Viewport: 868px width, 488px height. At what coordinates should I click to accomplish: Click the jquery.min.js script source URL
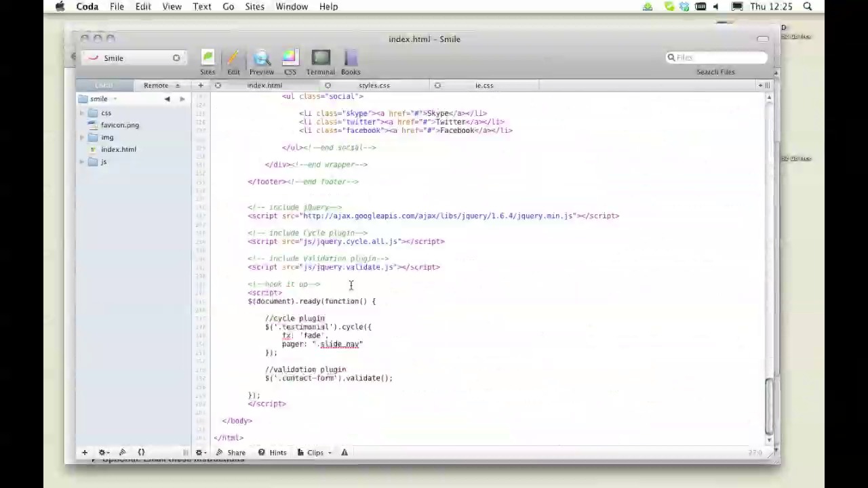click(439, 216)
